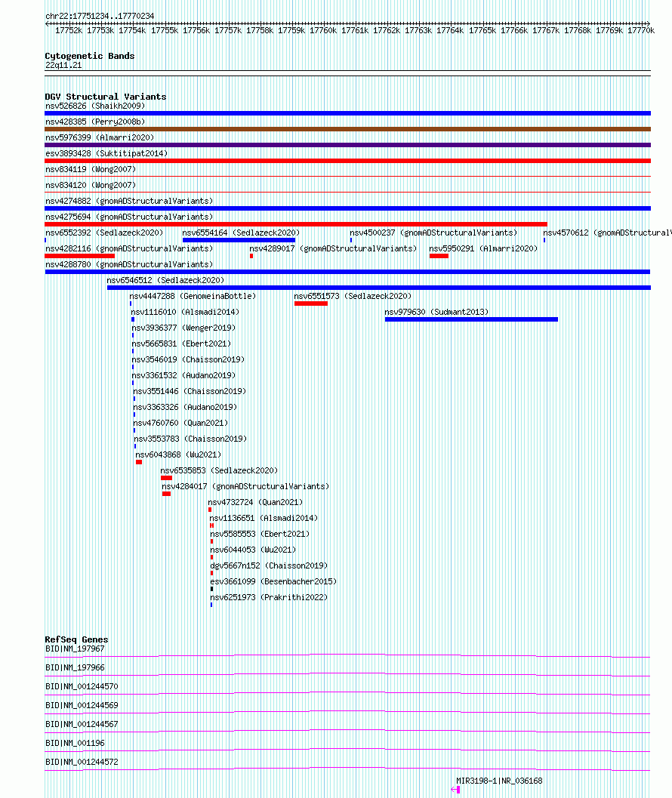Open the nsv6554164 (Sedlazeck2020) label
Viewport: 672px width, 798px height.
(242, 233)
